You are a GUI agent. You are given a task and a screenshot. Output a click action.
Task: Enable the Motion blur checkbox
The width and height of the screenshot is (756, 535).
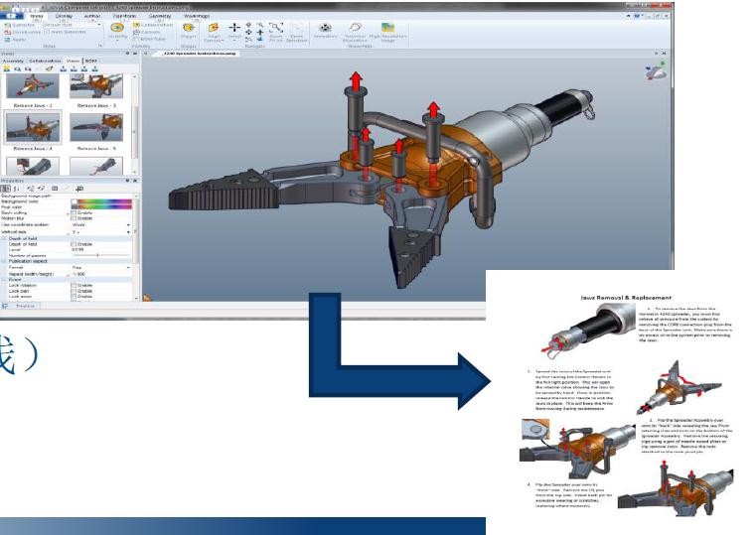(74, 218)
